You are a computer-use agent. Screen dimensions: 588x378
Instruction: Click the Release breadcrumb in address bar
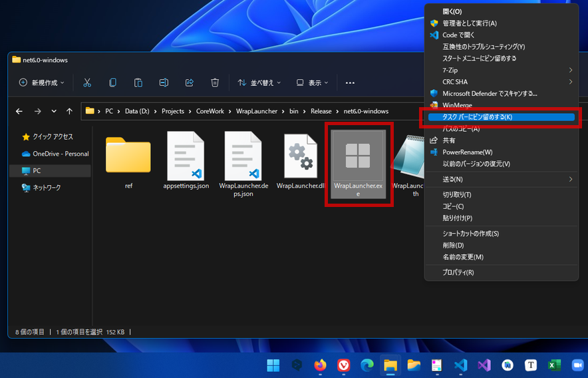pos(321,111)
